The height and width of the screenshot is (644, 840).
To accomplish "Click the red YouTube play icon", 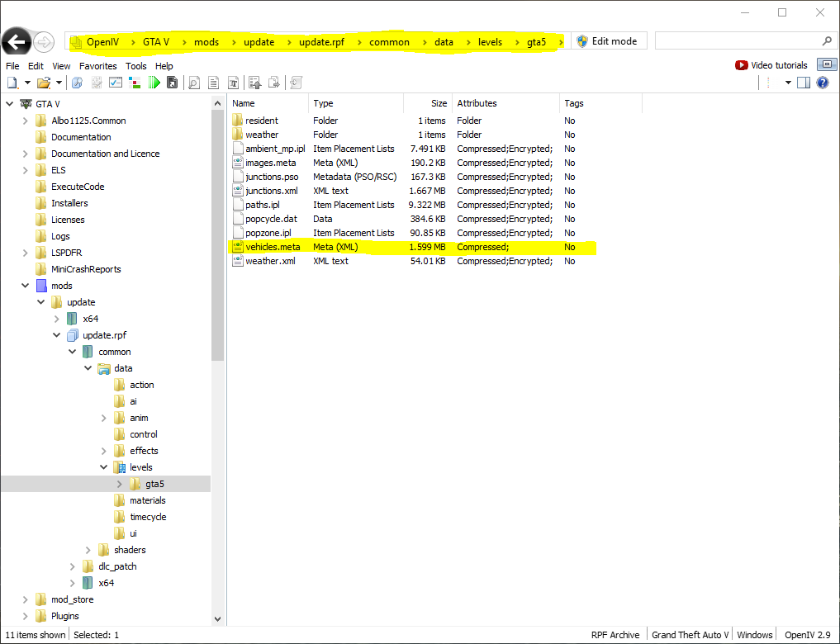I will (x=742, y=65).
